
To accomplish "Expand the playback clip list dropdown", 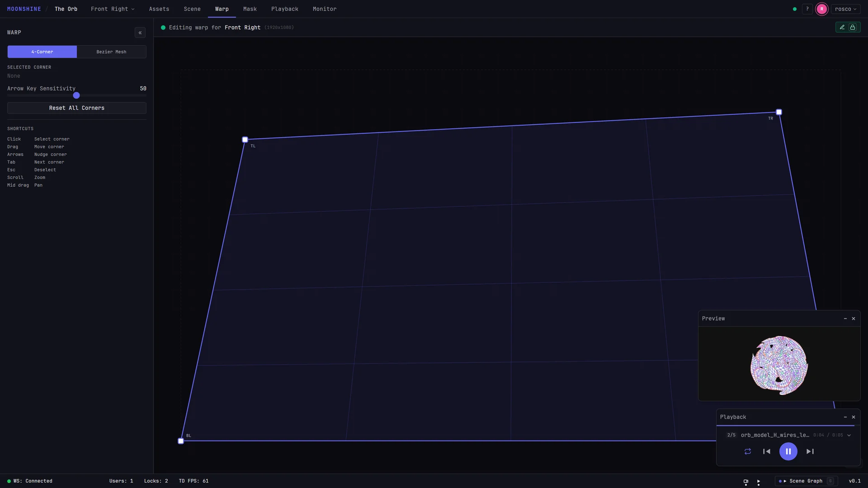I will pos(849,435).
